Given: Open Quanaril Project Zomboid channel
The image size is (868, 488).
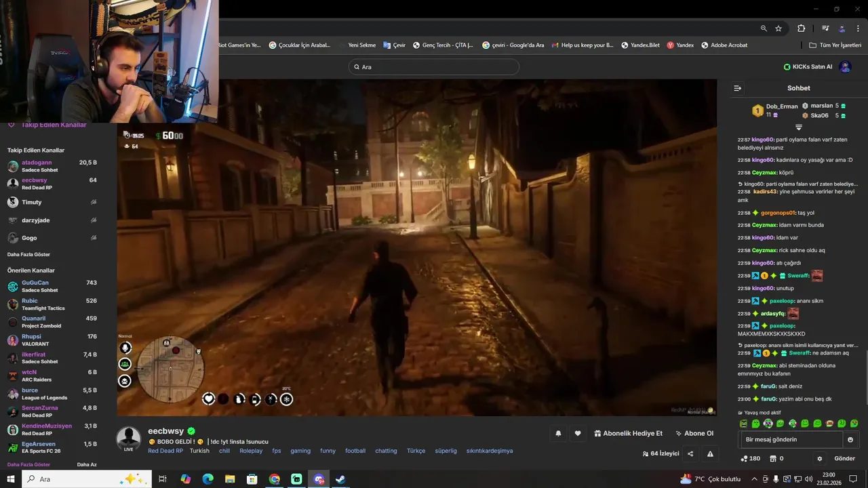Looking at the screenshot, I should (52, 322).
